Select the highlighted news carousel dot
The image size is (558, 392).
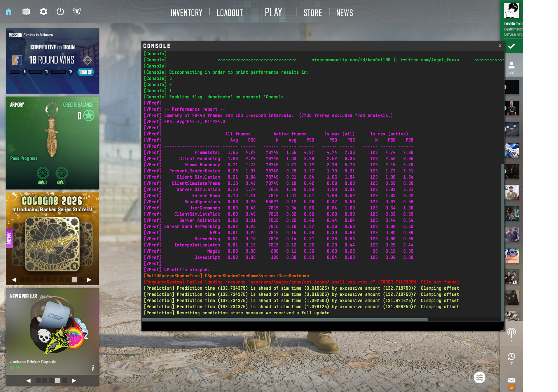(x=74, y=280)
